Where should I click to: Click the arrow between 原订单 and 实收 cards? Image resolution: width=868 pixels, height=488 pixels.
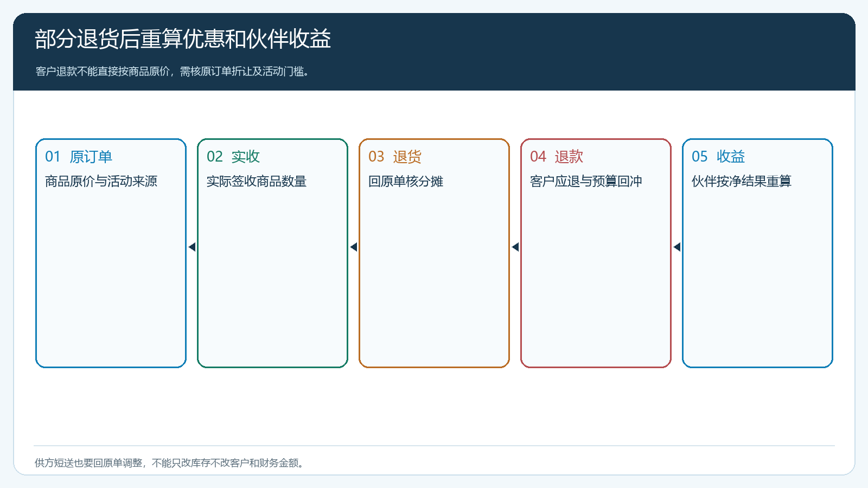point(192,247)
